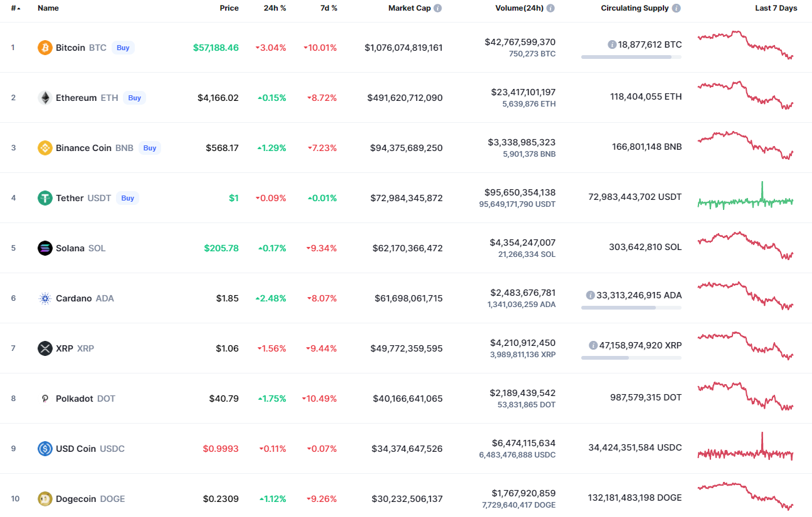This screenshot has width=812, height=517.
Task: Click Solana supply 303,642,810 SOL
Action: point(645,247)
